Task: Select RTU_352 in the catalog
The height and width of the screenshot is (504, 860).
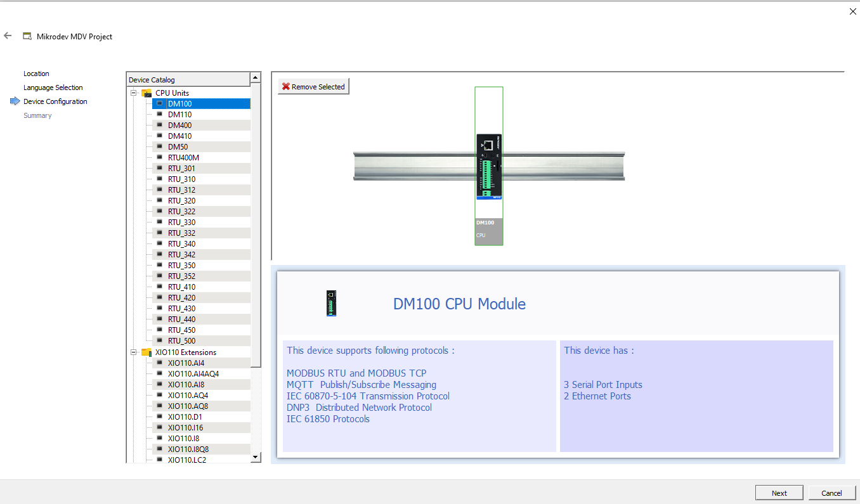Action: click(x=201, y=276)
